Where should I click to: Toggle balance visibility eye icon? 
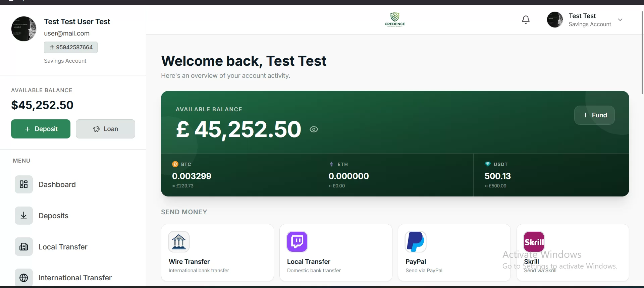[x=314, y=129]
